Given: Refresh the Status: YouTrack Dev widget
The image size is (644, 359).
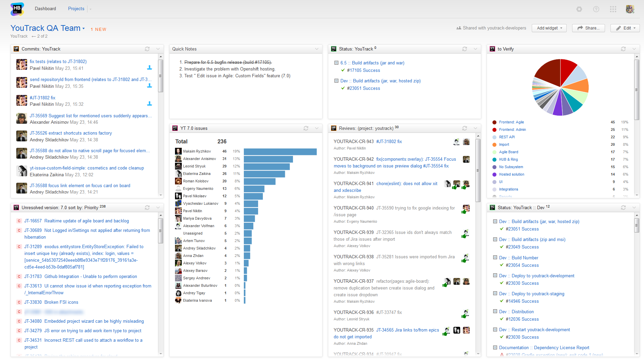Looking at the screenshot, I should [623, 207].
